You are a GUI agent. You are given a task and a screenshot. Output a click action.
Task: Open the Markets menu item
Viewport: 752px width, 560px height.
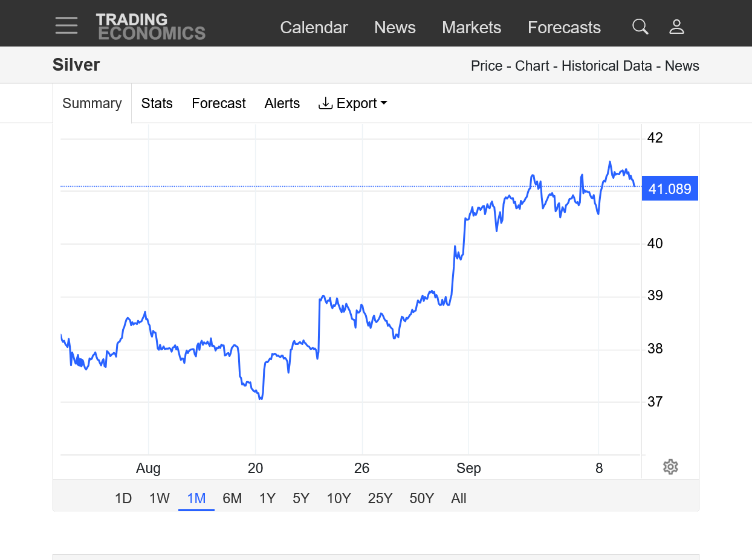pyautogui.click(x=472, y=27)
